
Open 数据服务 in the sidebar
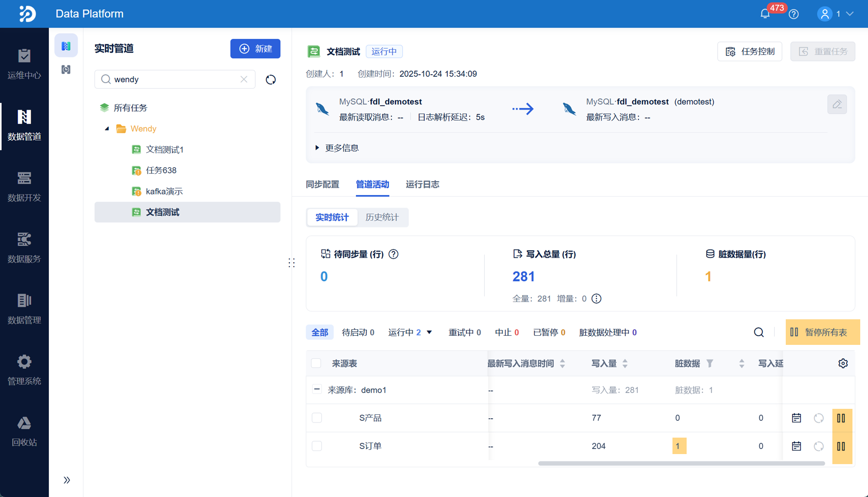[x=24, y=247]
